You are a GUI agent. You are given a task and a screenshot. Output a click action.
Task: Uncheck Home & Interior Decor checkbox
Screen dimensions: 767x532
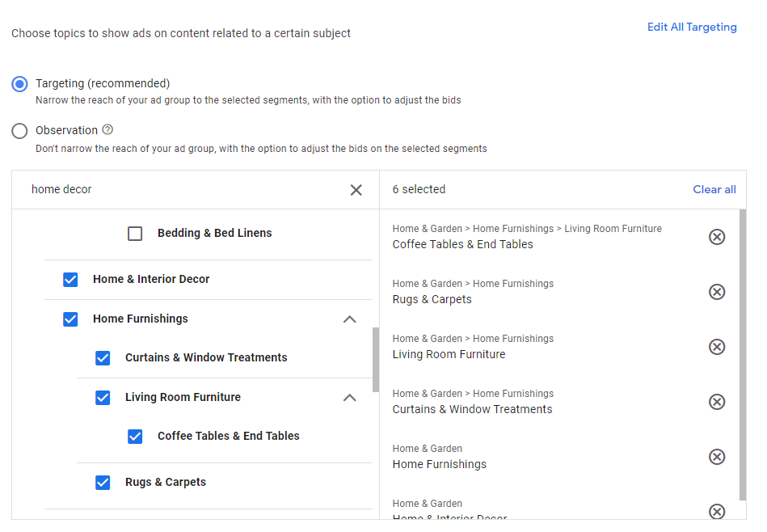pos(70,280)
